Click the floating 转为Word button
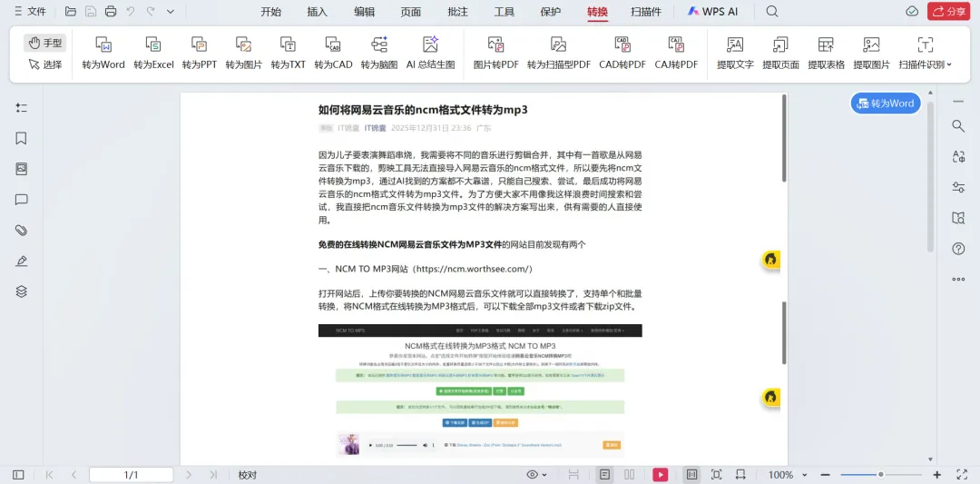Viewport: 980px width, 484px height. point(886,104)
